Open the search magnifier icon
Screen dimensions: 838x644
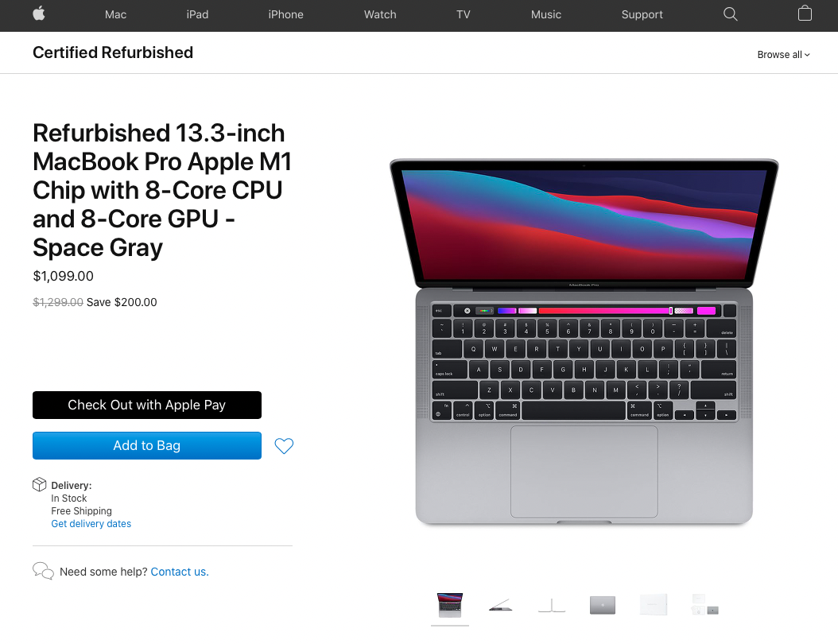pos(730,14)
